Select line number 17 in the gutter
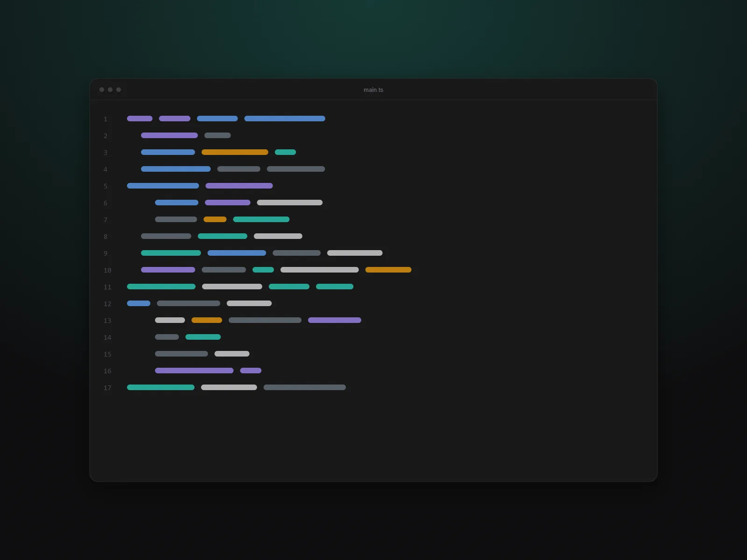The height and width of the screenshot is (560, 747). (x=107, y=388)
